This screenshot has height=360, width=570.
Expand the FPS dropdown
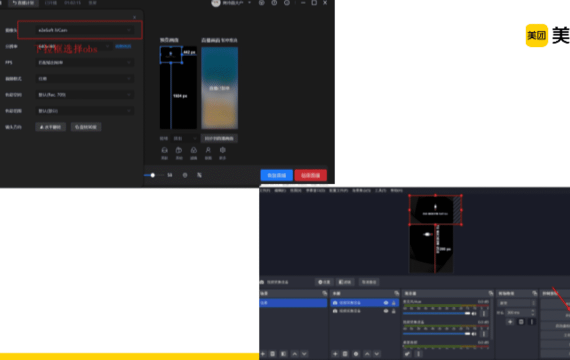[x=84, y=63]
